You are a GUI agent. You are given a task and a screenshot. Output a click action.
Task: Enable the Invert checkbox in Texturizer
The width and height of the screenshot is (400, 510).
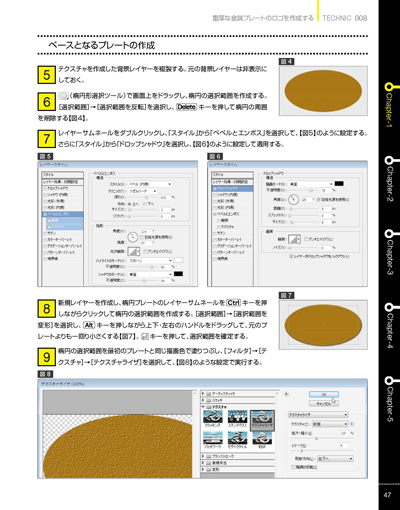pyautogui.click(x=294, y=467)
